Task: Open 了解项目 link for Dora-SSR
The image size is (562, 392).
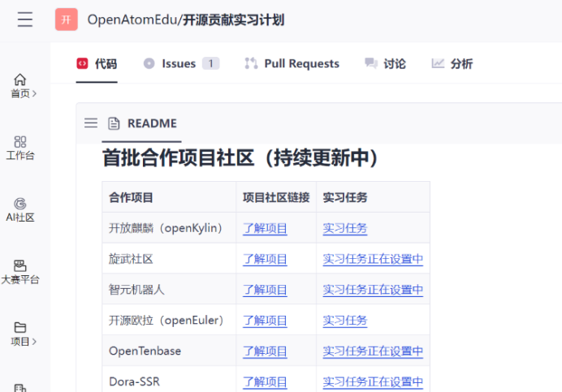Action: tap(266, 382)
